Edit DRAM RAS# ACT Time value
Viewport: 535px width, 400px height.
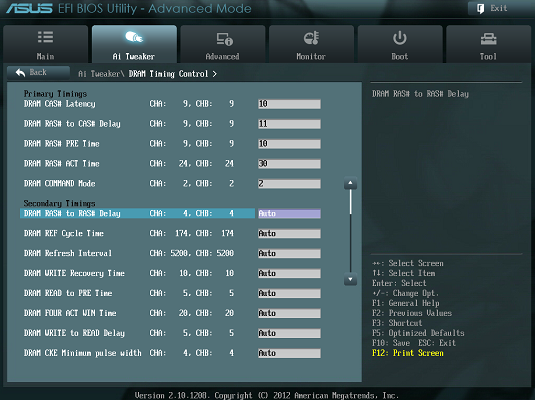point(289,163)
